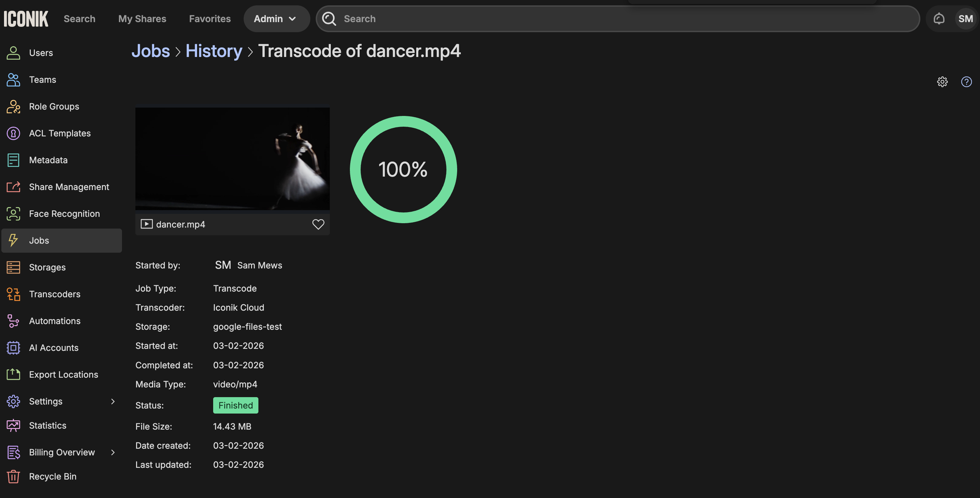This screenshot has width=980, height=498.
Task: Open AI Accounts in the sidebar
Action: click(x=54, y=348)
